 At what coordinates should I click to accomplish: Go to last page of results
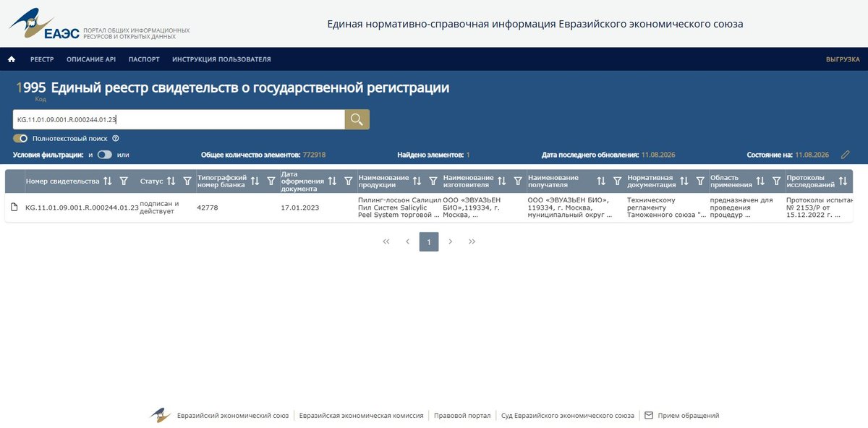pyautogui.click(x=472, y=241)
